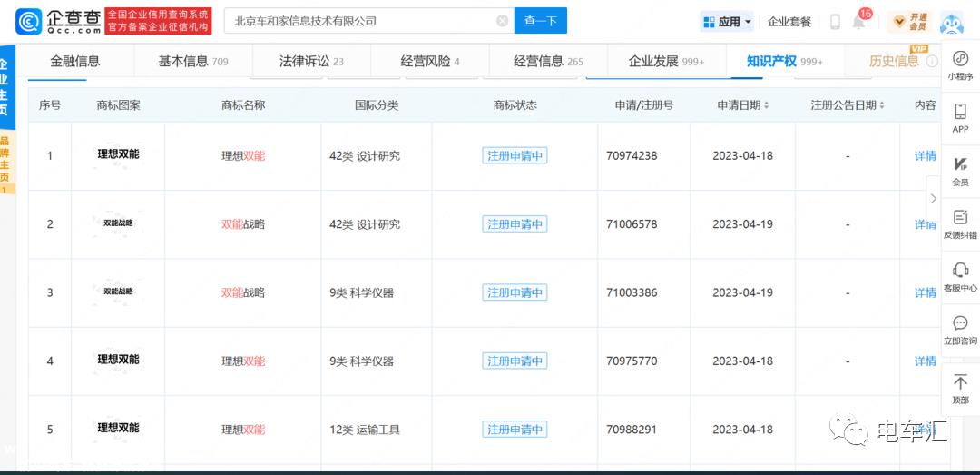Switch to the 经营信息 tab

[548, 61]
